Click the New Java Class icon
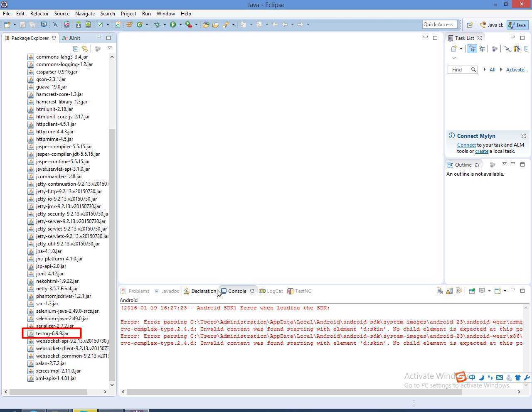The height and width of the screenshot is (412, 532). (x=140, y=25)
